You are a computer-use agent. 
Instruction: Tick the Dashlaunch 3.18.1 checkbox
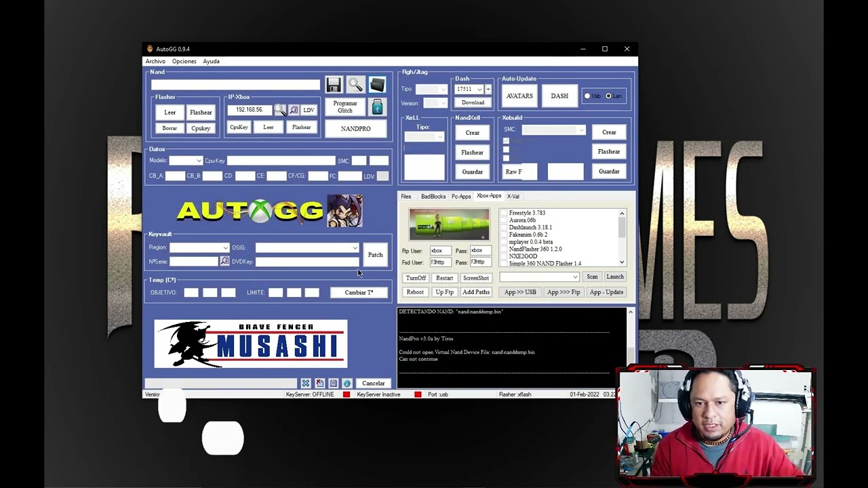pyautogui.click(x=504, y=228)
